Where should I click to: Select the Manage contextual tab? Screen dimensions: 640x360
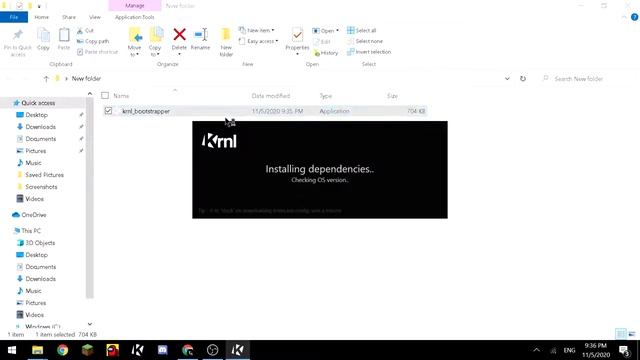(135, 6)
